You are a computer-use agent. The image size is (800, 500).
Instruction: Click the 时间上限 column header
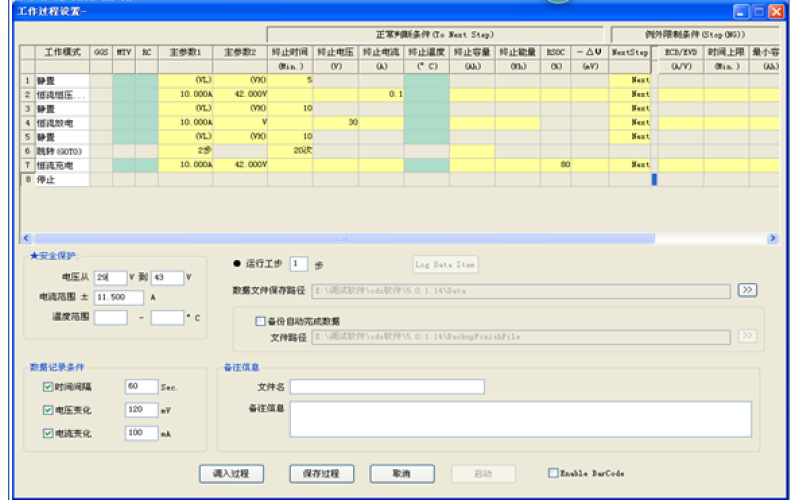727,52
